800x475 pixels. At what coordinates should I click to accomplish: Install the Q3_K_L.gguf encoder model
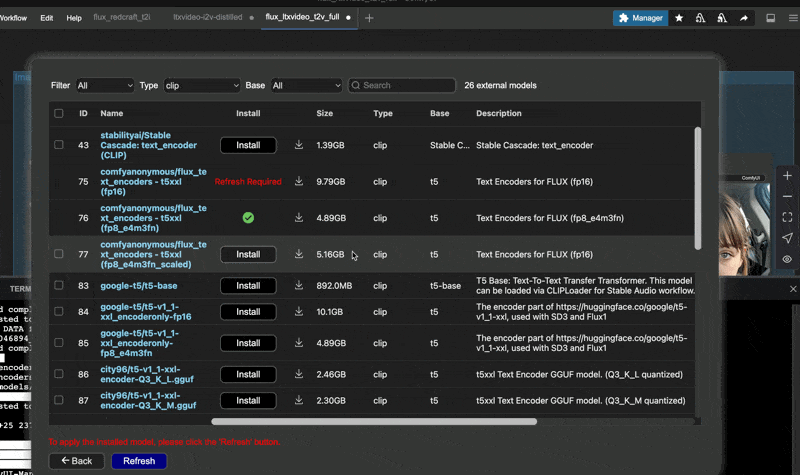(x=248, y=374)
